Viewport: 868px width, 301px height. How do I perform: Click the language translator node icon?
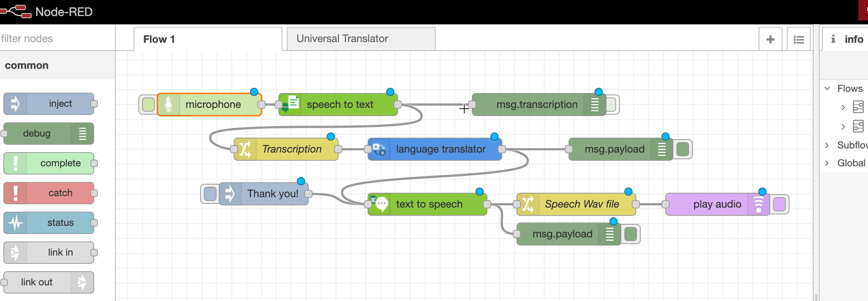pyautogui.click(x=379, y=149)
